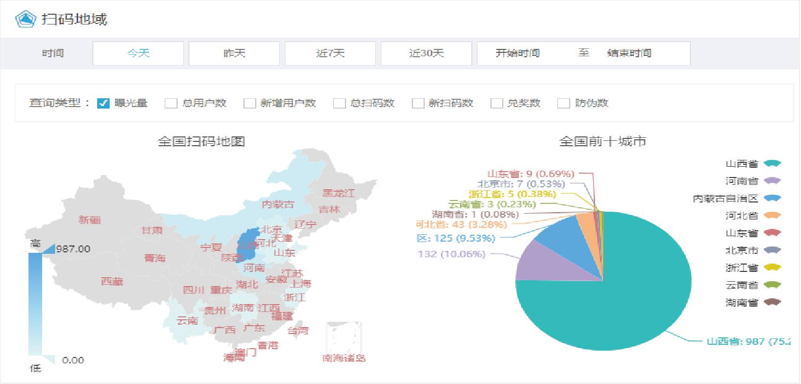Tick the 总扫码数 checkbox

point(339,103)
